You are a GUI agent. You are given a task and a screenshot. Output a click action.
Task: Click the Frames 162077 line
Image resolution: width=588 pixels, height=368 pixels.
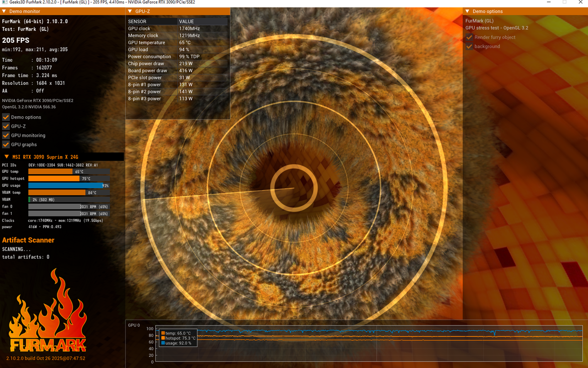coord(27,68)
